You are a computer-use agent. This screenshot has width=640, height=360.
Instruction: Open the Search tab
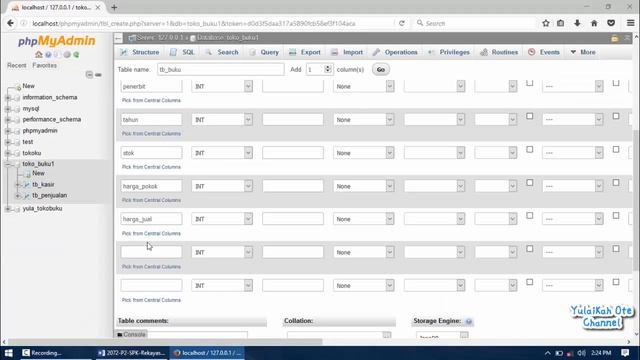[222, 52]
